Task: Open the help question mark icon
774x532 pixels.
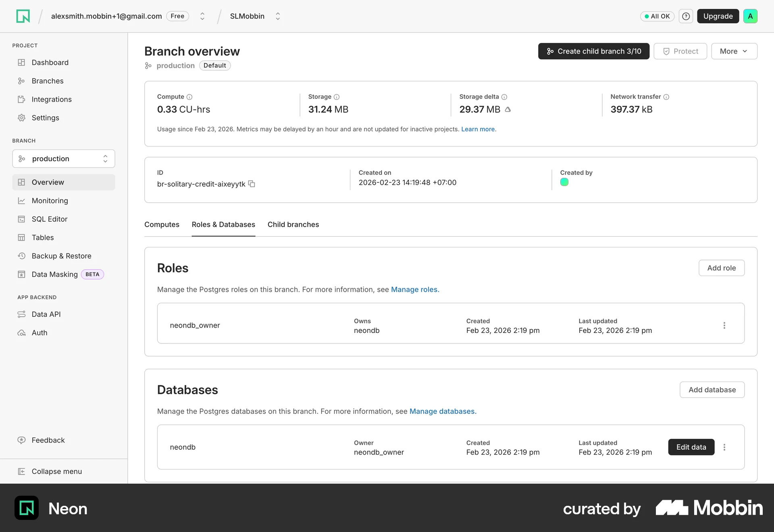Action: (x=686, y=16)
